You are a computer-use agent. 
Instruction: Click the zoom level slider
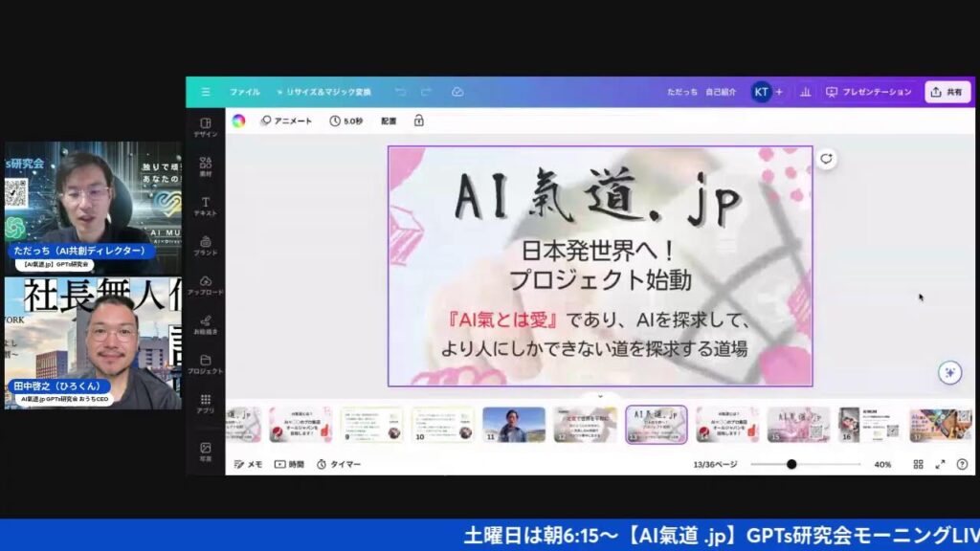pos(791,464)
